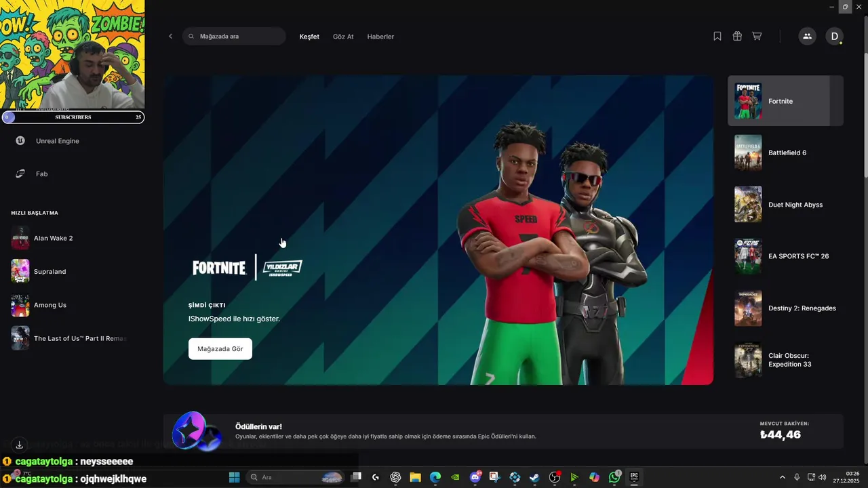Open Snipping Tool from the taskbar
This screenshot has width=868, height=488.
(495, 477)
